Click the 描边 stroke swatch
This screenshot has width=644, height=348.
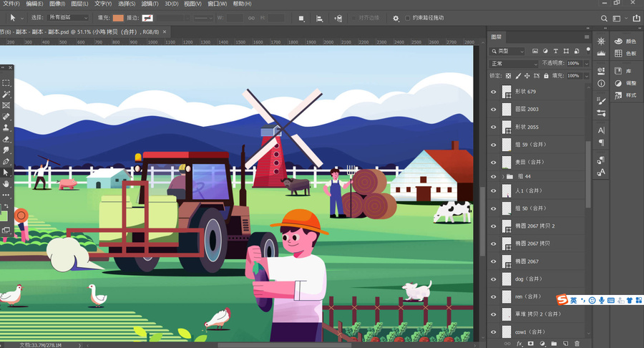tap(147, 18)
